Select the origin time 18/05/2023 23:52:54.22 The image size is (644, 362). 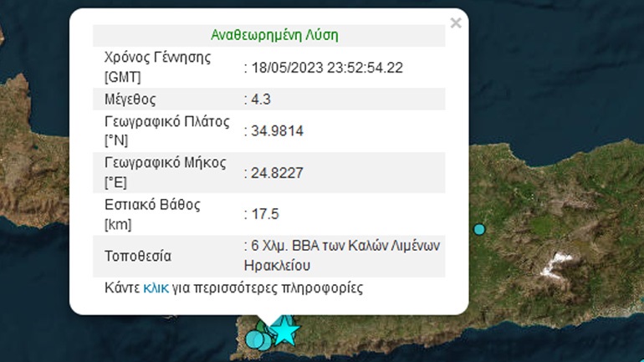(324, 68)
